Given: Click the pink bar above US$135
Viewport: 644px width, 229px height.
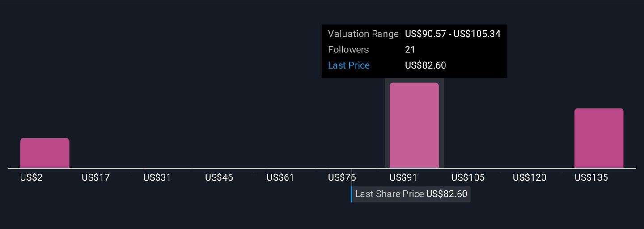Looking at the screenshot, I should point(599,138).
